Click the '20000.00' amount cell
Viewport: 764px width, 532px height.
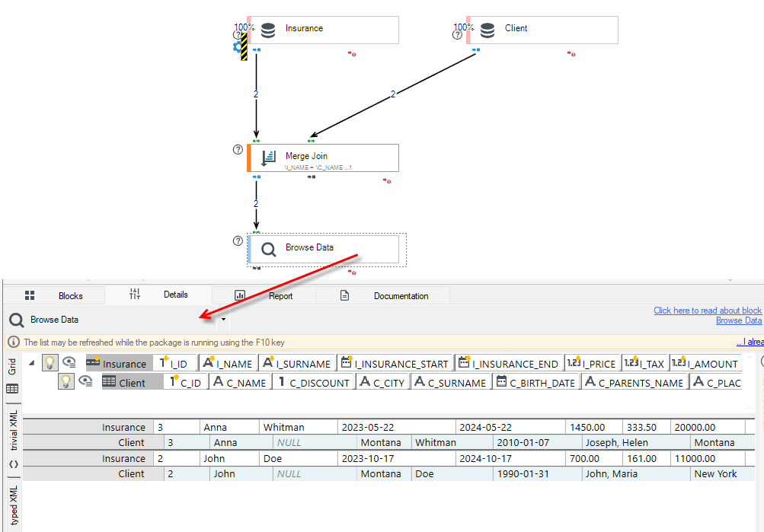708,428
